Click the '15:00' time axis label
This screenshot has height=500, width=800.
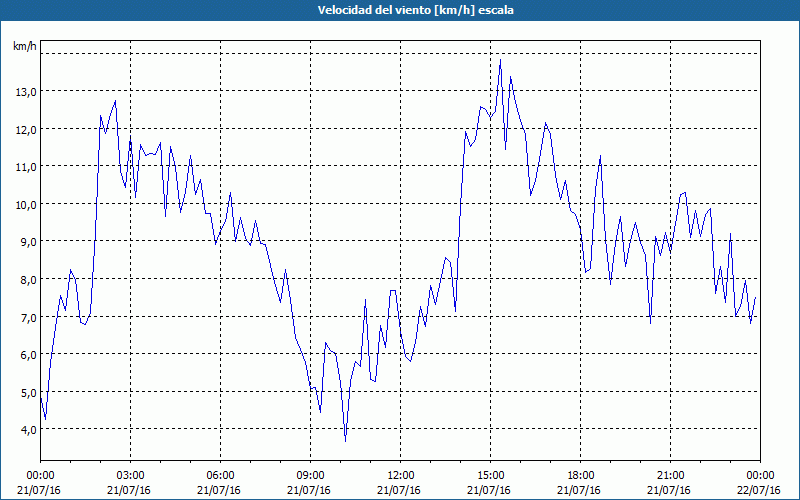(x=490, y=476)
